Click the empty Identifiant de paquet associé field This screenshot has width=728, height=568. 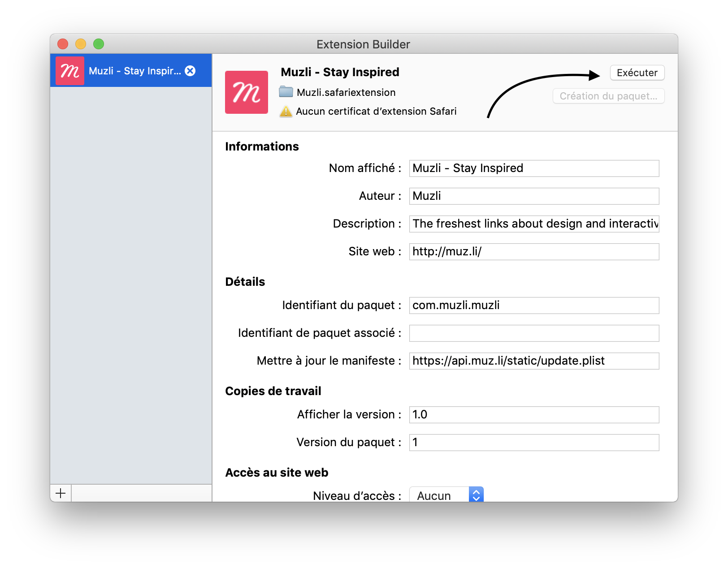pyautogui.click(x=533, y=333)
